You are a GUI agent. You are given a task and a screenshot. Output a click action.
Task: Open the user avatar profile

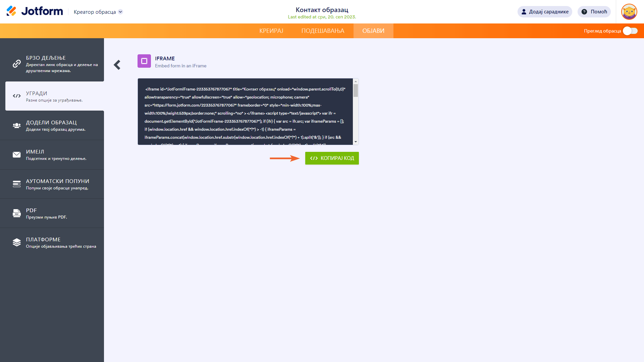pyautogui.click(x=629, y=12)
